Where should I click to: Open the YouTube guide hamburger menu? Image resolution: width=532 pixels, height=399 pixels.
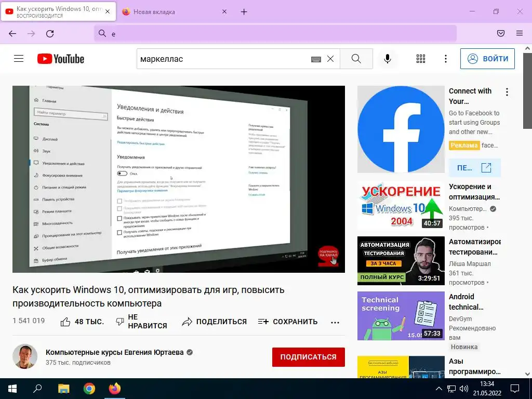coord(19,59)
